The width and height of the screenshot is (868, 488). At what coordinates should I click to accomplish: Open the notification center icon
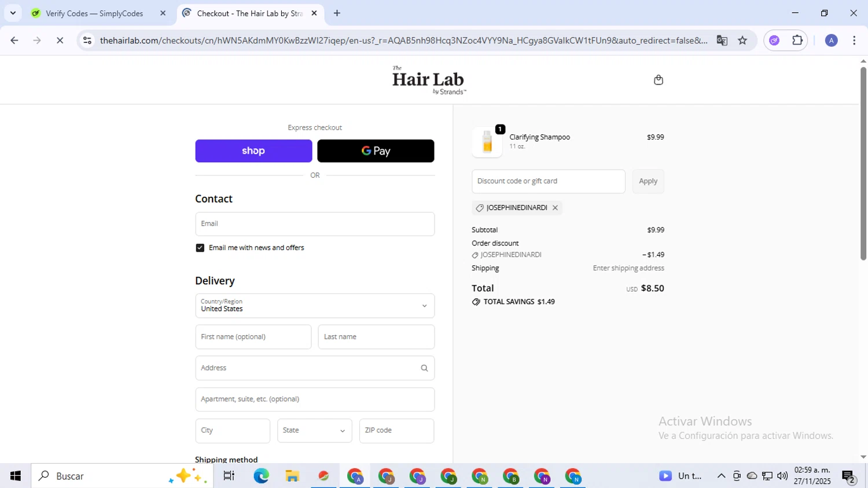pyautogui.click(x=849, y=476)
